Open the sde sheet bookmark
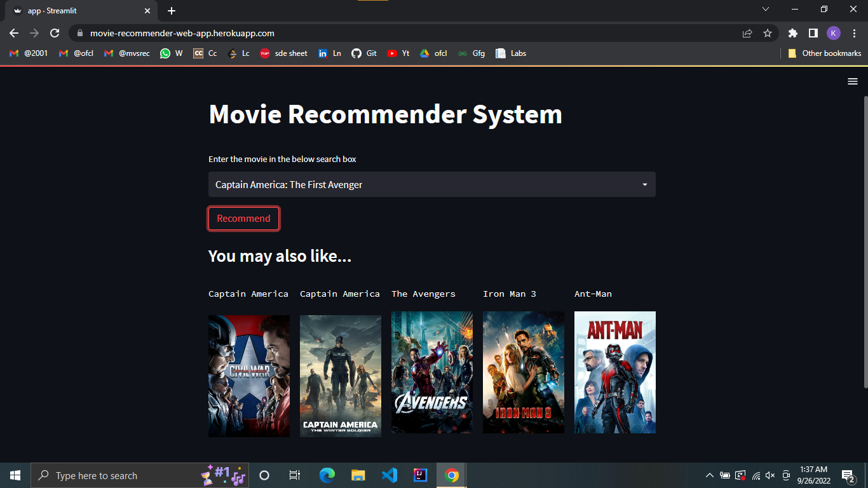868x488 pixels. 284,53
